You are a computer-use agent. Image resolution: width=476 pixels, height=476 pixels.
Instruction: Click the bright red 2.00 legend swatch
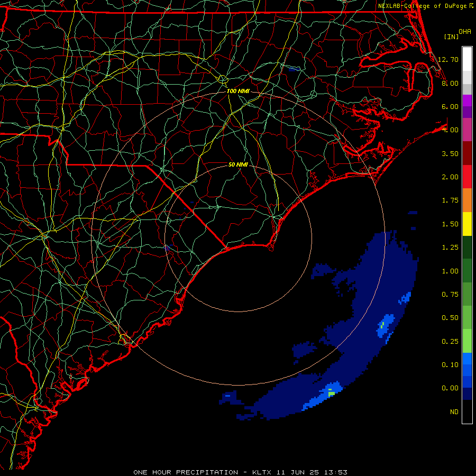pyautogui.click(x=467, y=177)
